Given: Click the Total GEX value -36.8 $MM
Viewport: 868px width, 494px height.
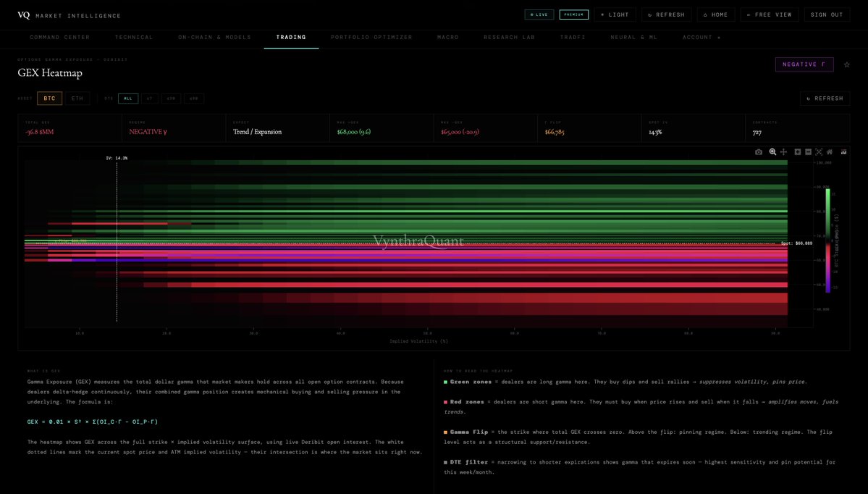Looking at the screenshot, I should pyautogui.click(x=39, y=132).
